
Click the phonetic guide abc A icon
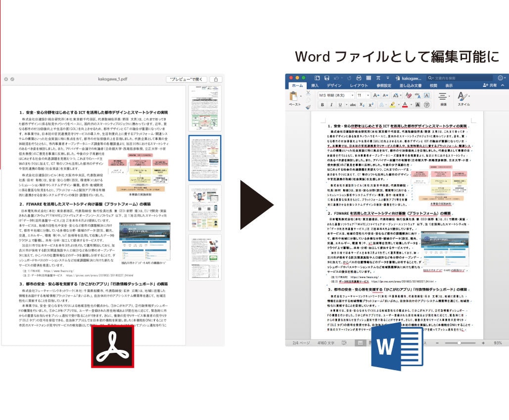coord(417,95)
